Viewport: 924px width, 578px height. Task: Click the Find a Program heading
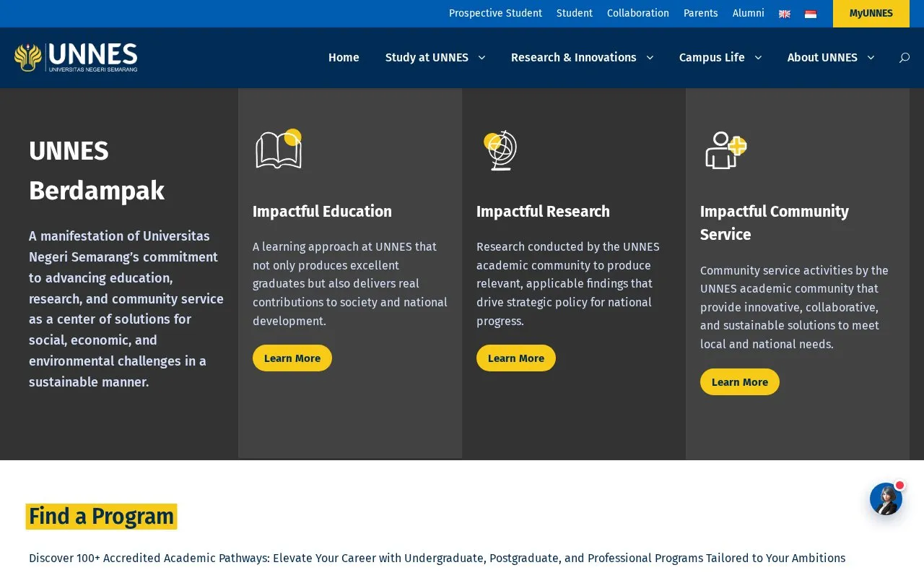coord(101,517)
